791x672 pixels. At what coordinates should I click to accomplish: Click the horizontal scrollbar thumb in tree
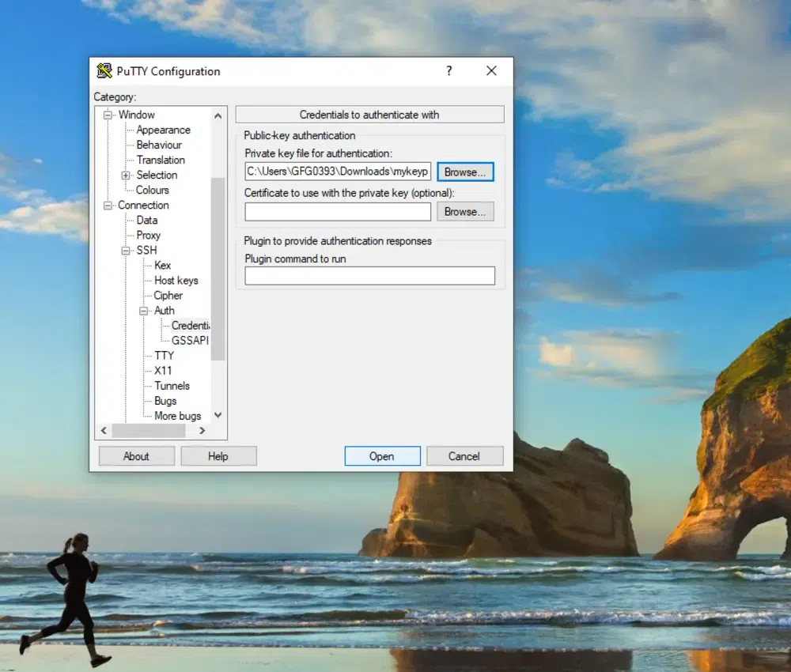tap(149, 431)
